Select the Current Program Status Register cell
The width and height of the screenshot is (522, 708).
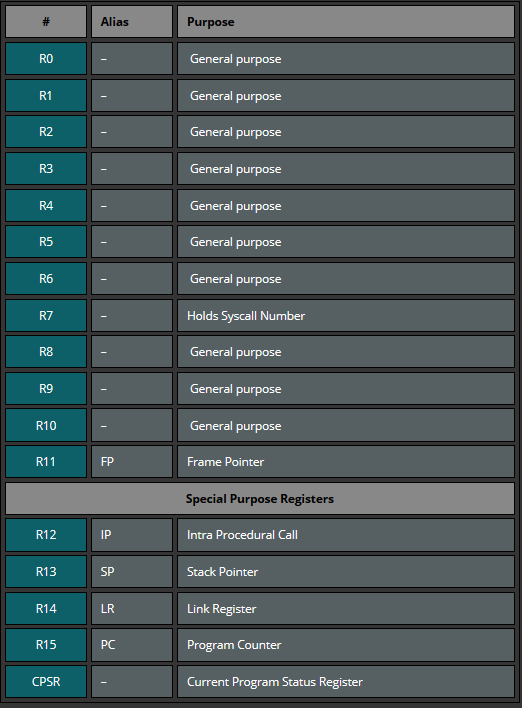coord(346,682)
